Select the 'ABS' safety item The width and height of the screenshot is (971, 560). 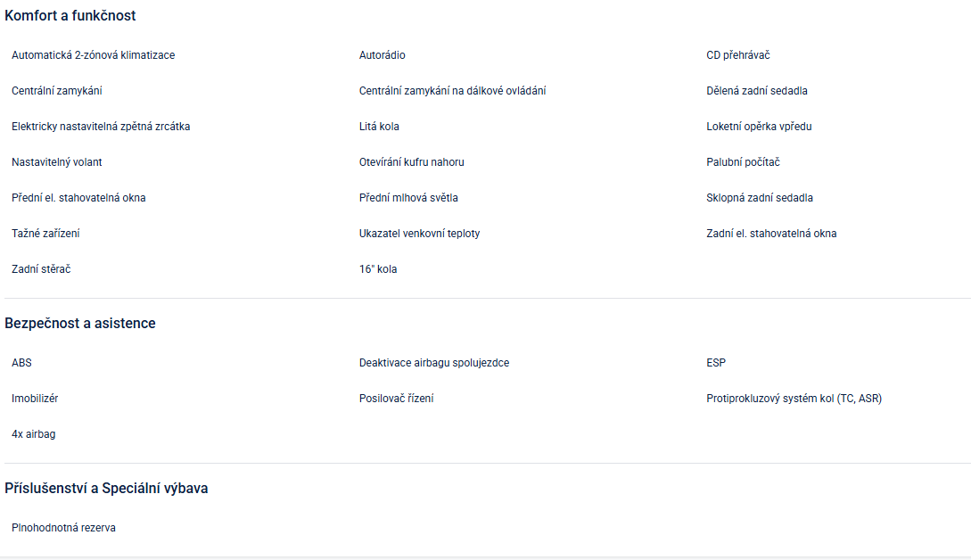(21, 363)
